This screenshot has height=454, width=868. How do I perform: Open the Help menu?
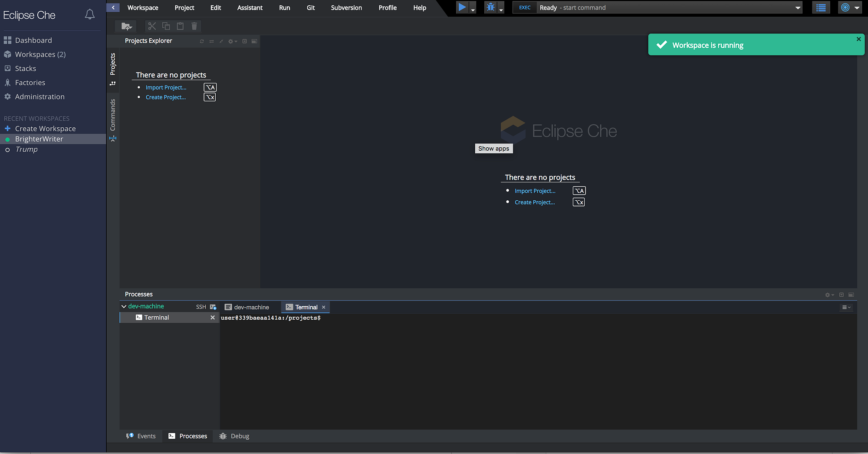point(420,8)
